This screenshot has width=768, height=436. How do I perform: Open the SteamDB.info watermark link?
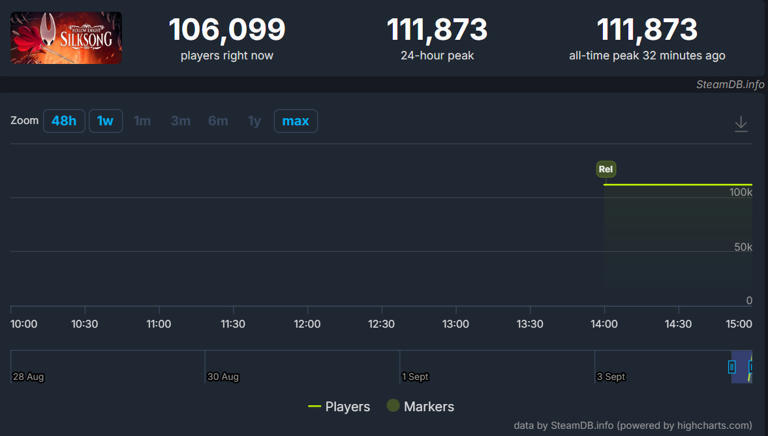pyautogui.click(x=730, y=84)
